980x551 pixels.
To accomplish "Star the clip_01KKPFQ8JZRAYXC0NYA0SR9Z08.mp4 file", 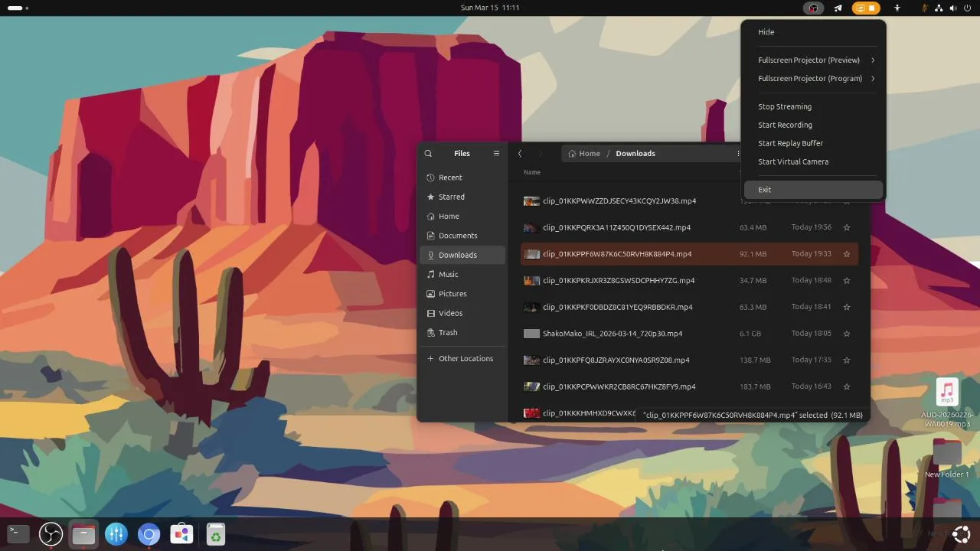I will coord(847,360).
